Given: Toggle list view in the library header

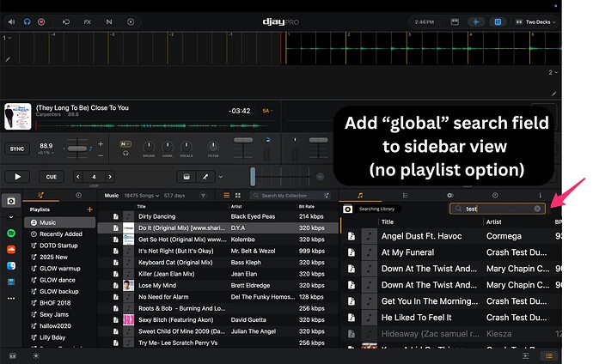Looking at the screenshot, I should [225, 196].
